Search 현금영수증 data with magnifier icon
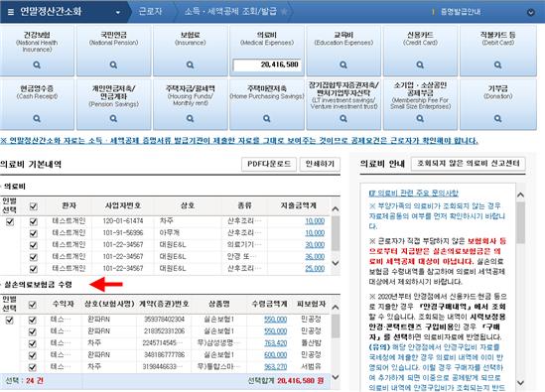 coord(37,118)
